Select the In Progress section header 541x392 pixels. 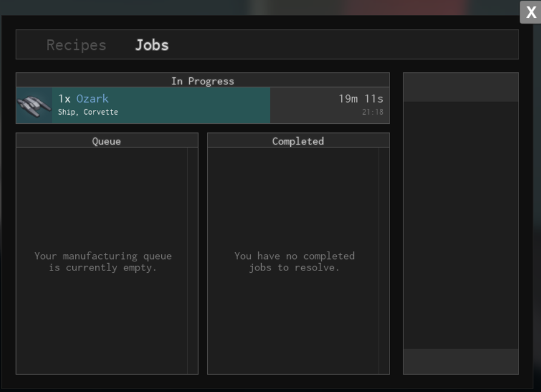(x=203, y=81)
